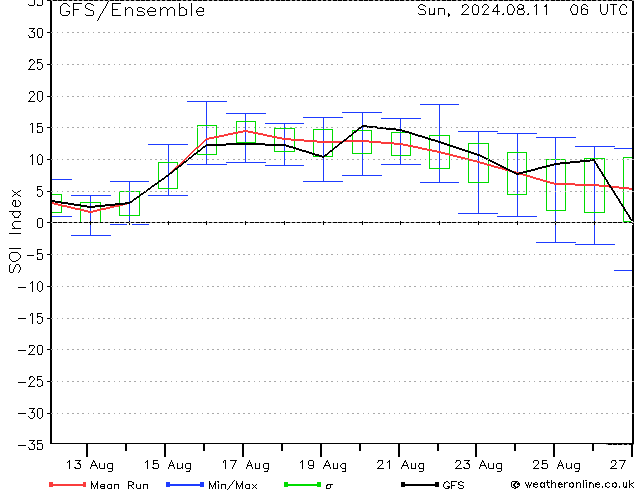Click the 'Sun, 2024.08.11 06 UTC' date label
Screen dimensions: 634x490
pyautogui.click(x=522, y=10)
